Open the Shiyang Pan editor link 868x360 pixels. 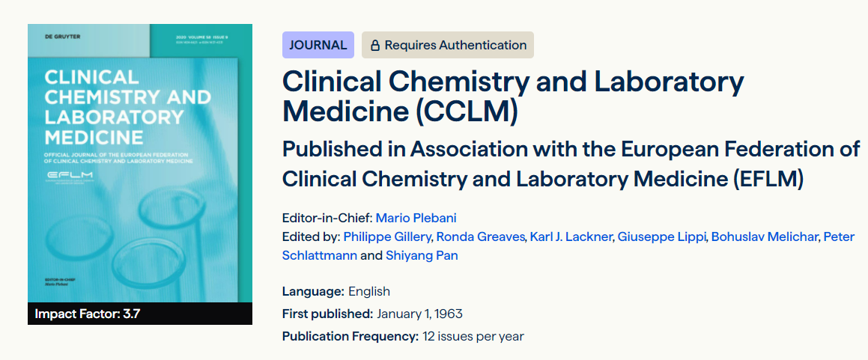[422, 255]
